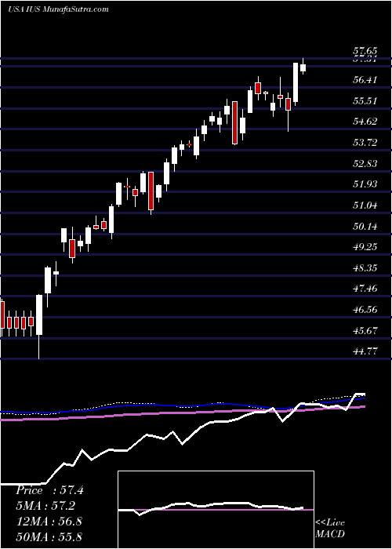
Task: Click the tall white candle before the latest candle
Action: (x=296, y=83)
